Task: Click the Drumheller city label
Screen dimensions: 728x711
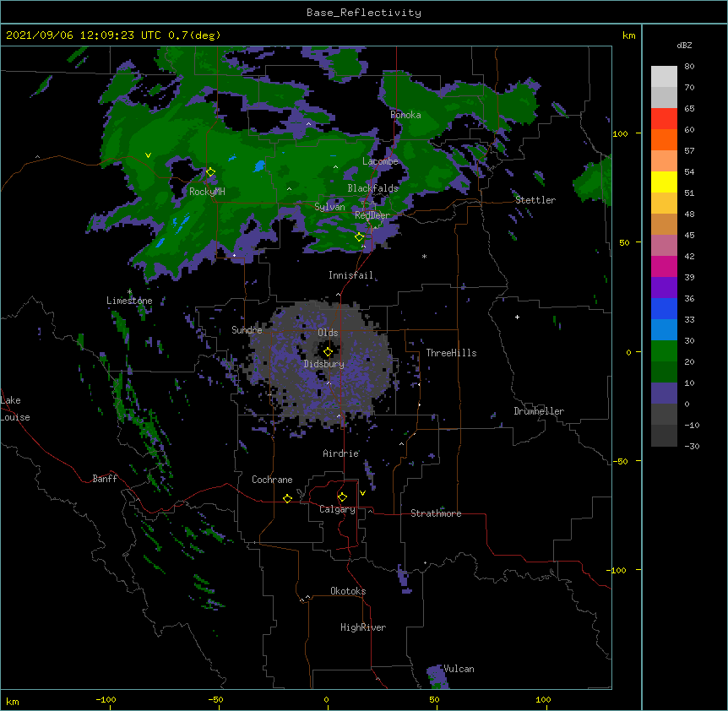Action: tap(539, 411)
